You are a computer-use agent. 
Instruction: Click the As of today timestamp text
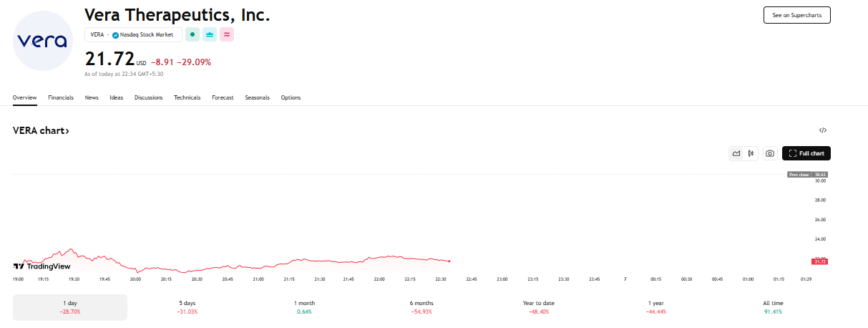pyautogui.click(x=124, y=74)
